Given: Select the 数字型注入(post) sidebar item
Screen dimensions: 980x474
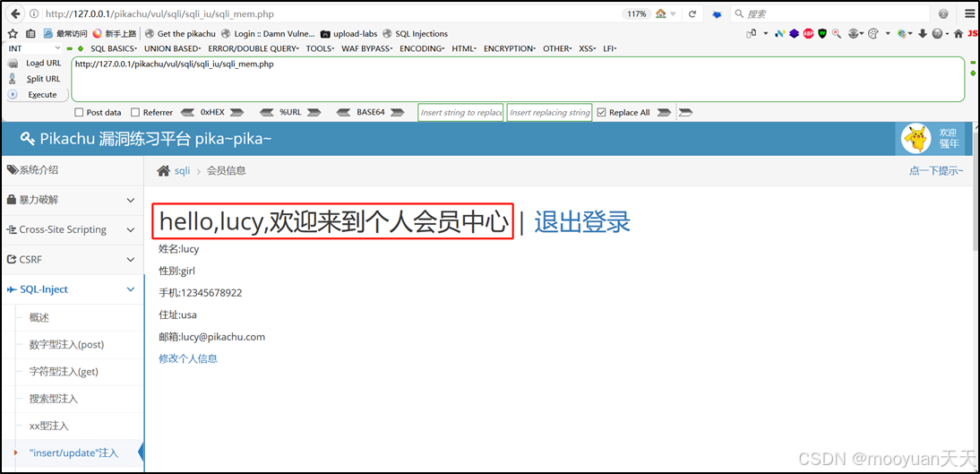Looking at the screenshot, I should [x=67, y=345].
